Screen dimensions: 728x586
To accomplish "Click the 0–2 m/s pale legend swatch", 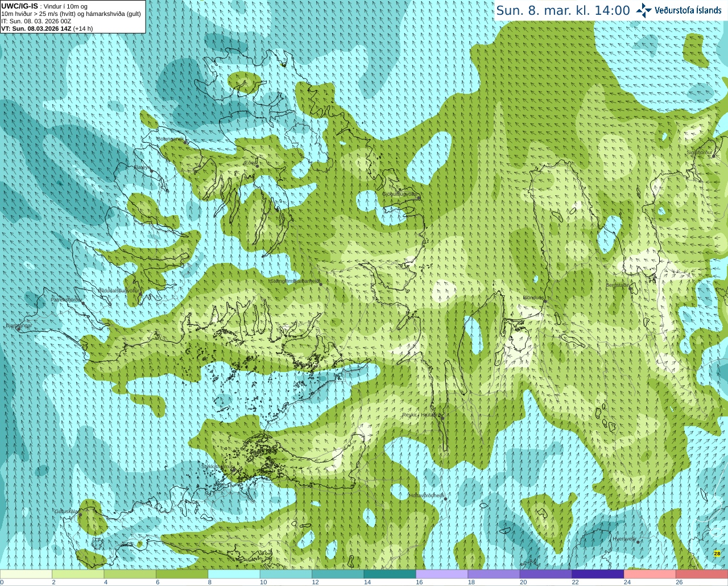I will [26, 574].
